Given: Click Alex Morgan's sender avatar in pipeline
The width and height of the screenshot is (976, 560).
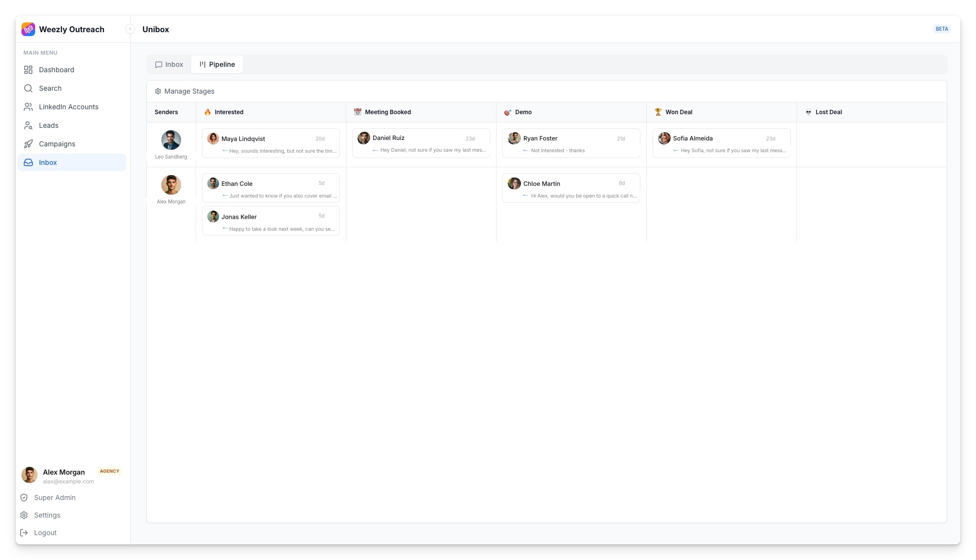Looking at the screenshot, I should [171, 185].
